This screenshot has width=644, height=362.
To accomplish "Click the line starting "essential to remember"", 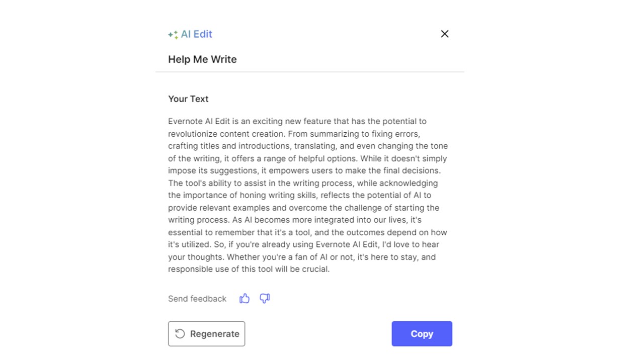I will 307,232.
